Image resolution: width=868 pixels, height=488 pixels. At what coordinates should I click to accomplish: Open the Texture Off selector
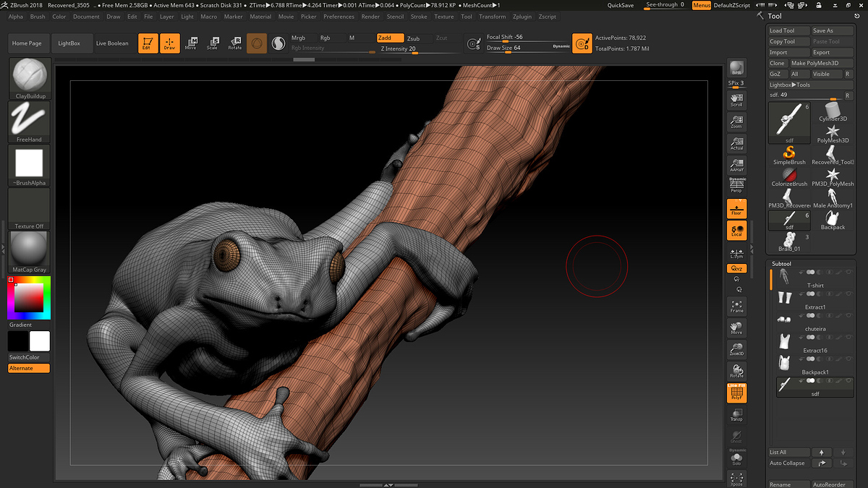(30, 209)
